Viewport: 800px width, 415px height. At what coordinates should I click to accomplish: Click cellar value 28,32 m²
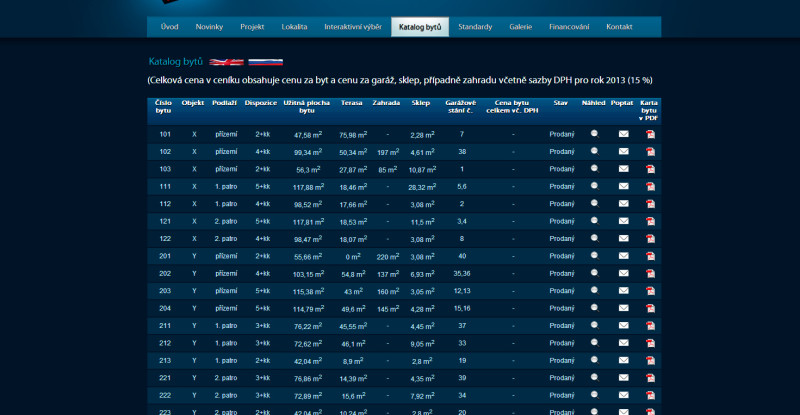click(x=422, y=187)
